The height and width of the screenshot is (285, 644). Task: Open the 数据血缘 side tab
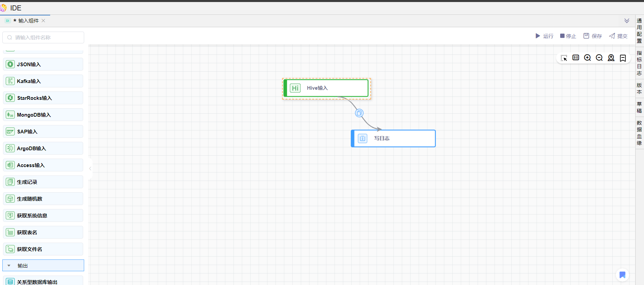639,133
